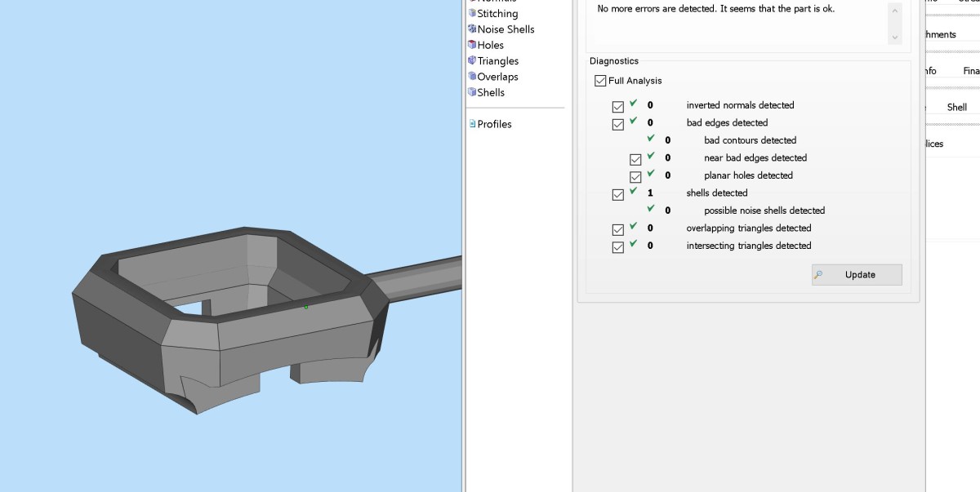Click the Holes step icon

[472, 45]
